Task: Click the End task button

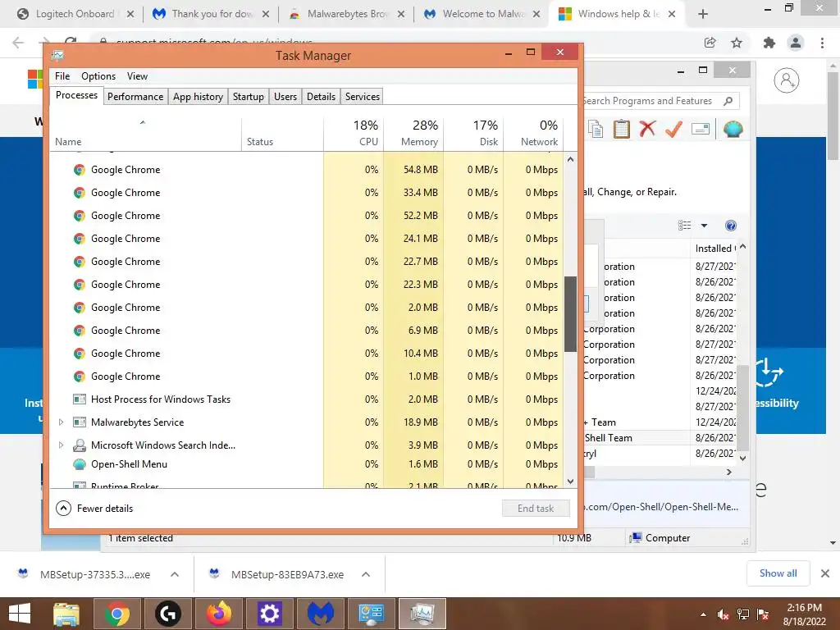Action: tap(536, 509)
